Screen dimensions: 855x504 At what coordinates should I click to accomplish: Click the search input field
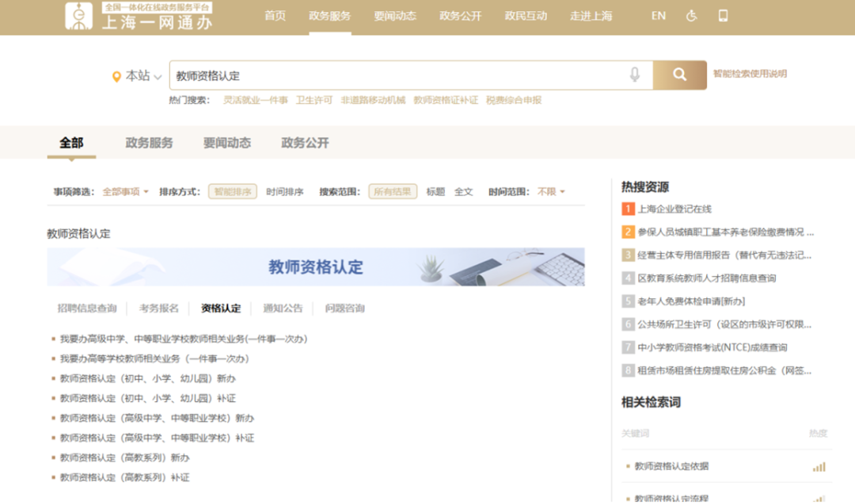pyautogui.click(x=396, y=76)
